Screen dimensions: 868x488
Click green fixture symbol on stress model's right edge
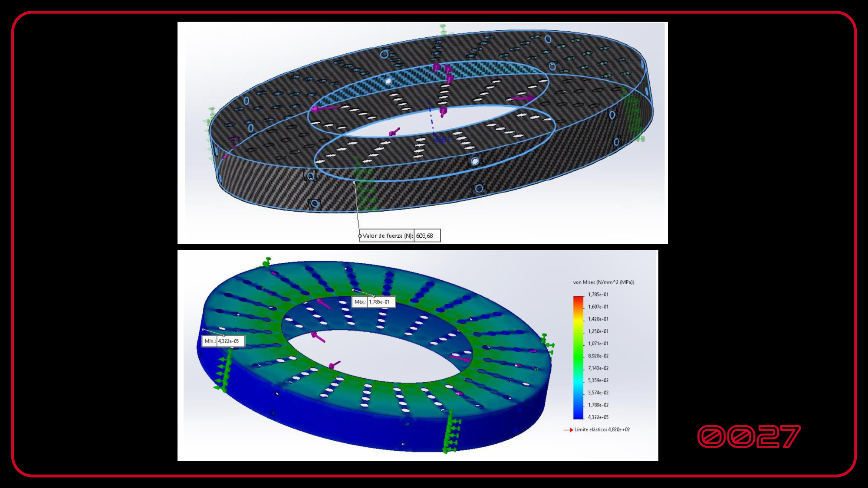tap(548, 344)
